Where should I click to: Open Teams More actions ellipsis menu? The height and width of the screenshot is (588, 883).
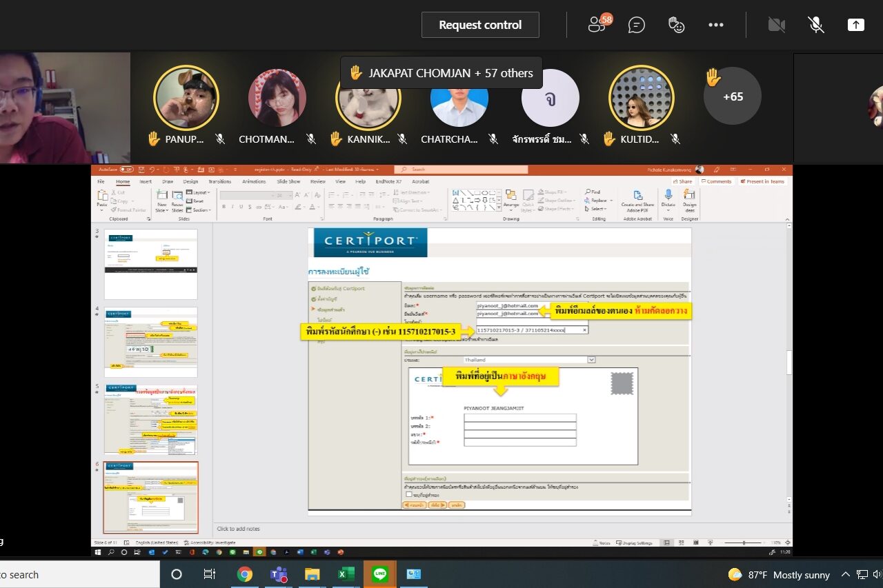[x=716, y=25]
